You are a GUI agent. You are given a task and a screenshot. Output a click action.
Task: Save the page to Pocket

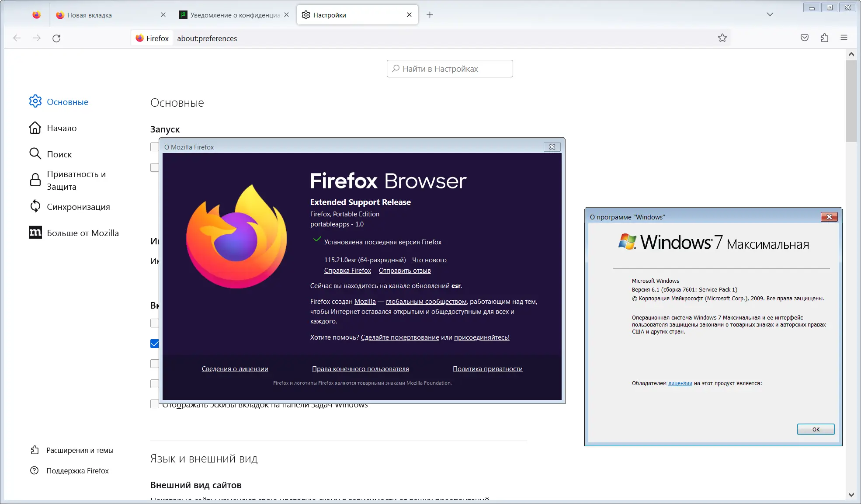(x=804, y=38)
